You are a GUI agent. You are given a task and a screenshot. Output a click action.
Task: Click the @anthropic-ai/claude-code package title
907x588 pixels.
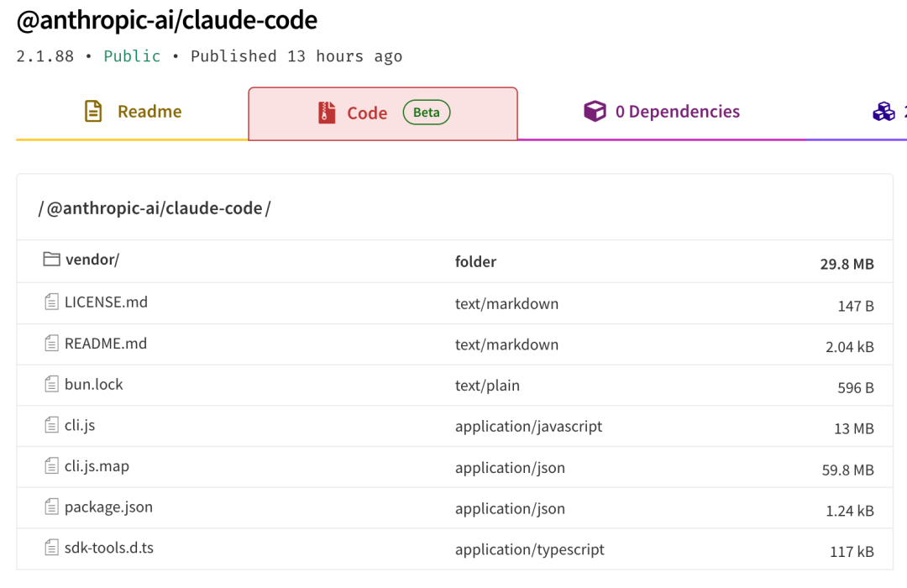point(167,20)
